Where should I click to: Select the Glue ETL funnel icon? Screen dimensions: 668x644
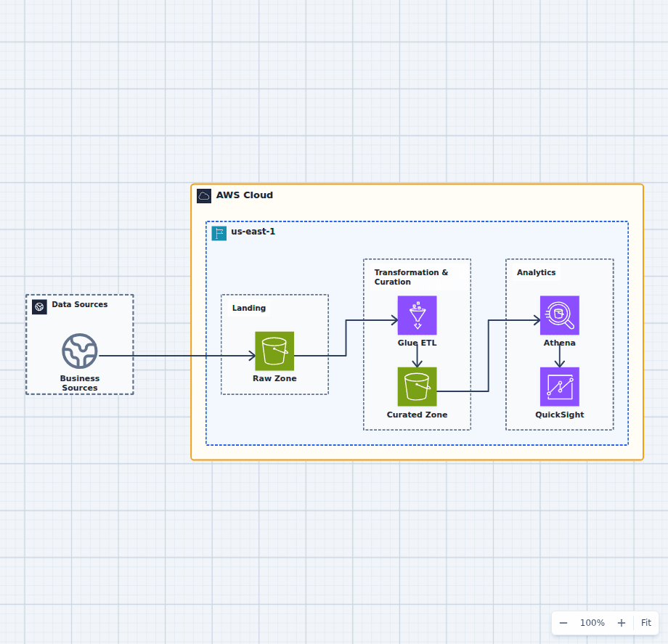coord(417,315)
